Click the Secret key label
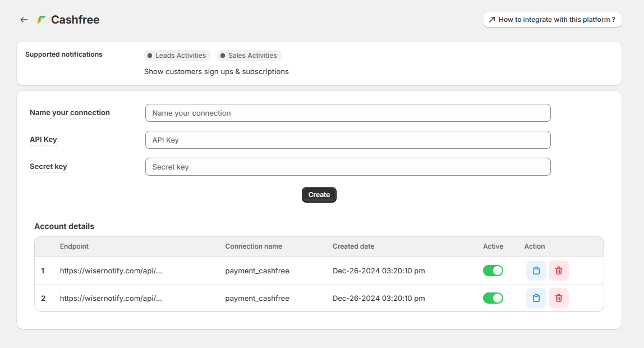This screenshot has width=644, height=348. coord(48,166)
